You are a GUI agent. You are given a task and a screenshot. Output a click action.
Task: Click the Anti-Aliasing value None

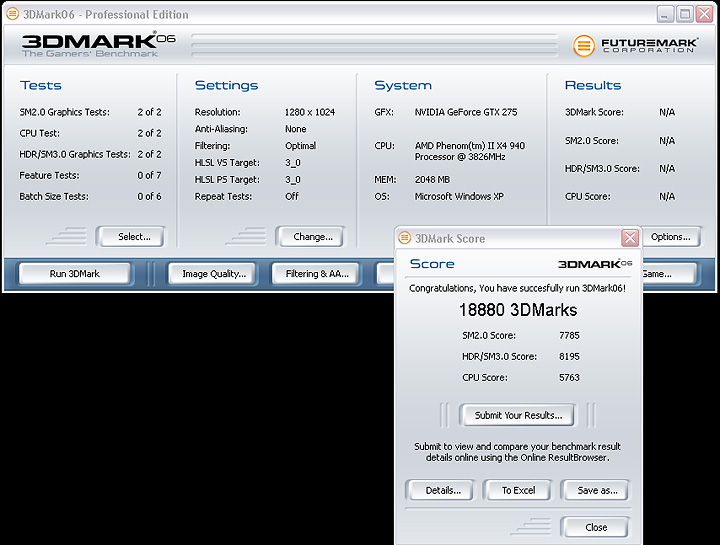[296, 129]
